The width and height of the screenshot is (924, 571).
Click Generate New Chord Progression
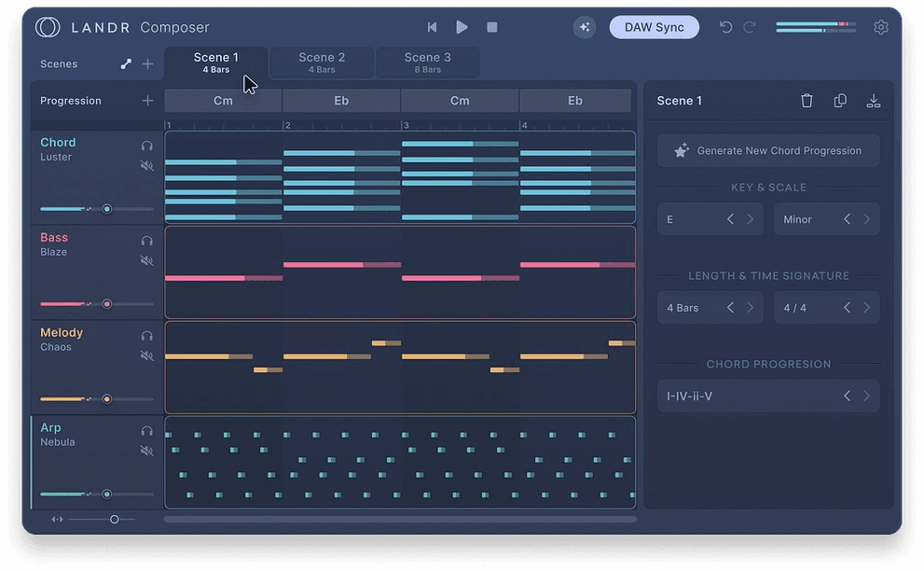coord(767,150)
